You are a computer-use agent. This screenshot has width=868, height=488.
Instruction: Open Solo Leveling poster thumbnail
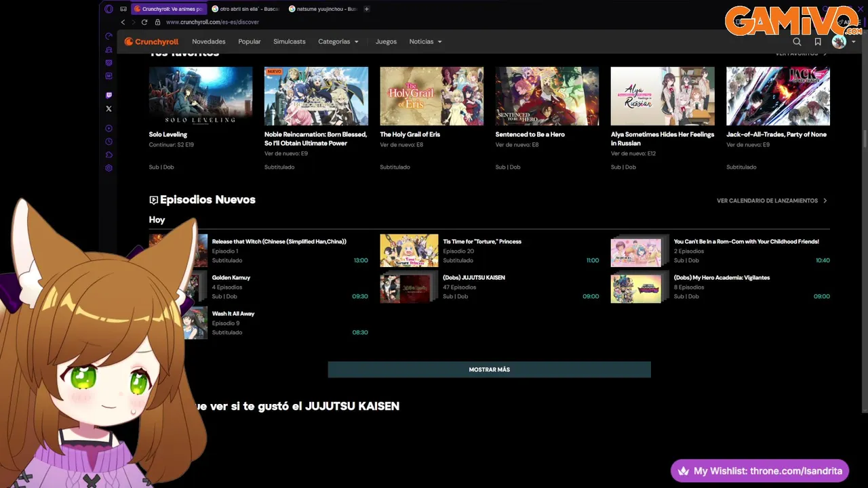pyautogui.click(x=201, y=96)
